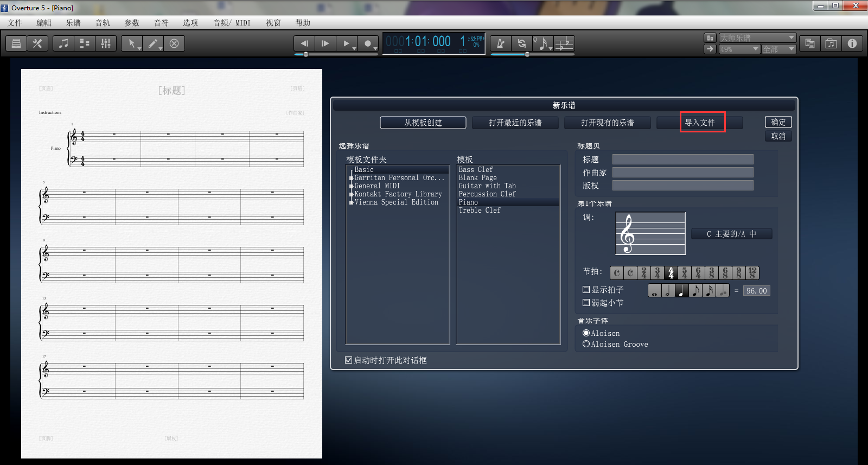Select the 4/4 time signature toggle
Screen dimensions: 868x465
(x=671, y=273)
